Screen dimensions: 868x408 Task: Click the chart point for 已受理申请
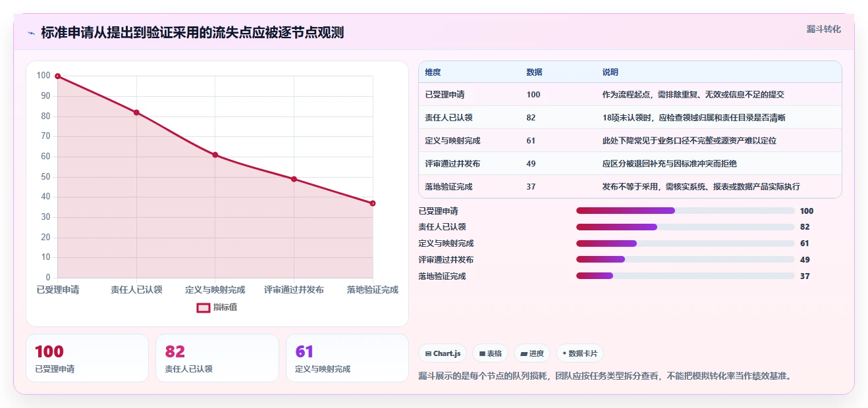(x=58, y=76)
